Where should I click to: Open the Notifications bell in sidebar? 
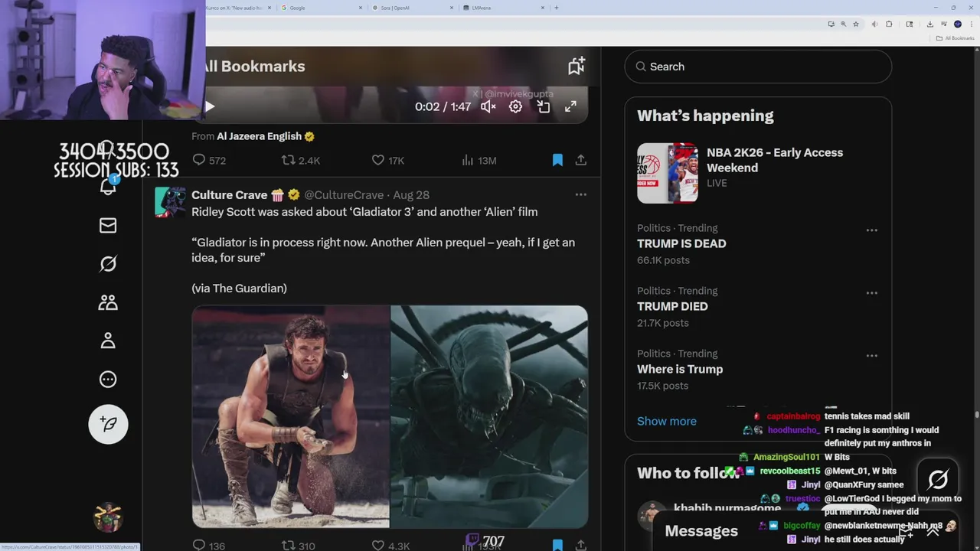pos(108,187)
